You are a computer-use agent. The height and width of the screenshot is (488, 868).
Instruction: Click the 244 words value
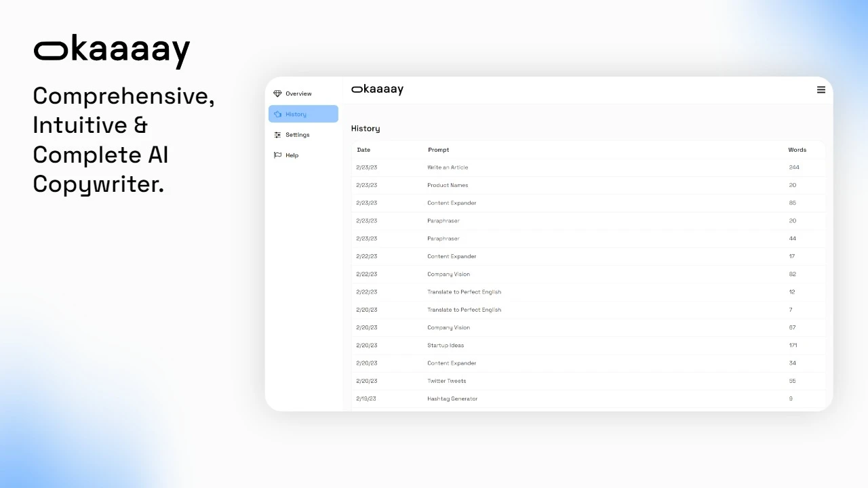(794, 167)
